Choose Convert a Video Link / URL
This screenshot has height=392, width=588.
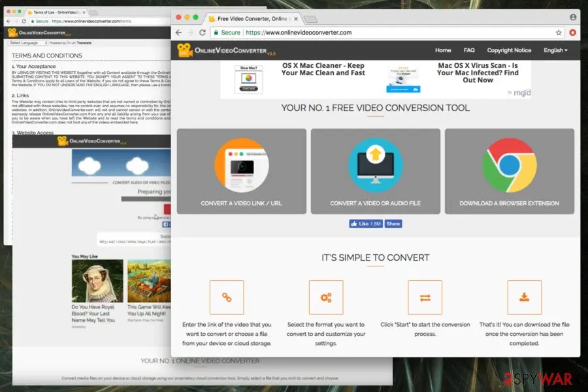pyautogui.click(x=242, y=171)
